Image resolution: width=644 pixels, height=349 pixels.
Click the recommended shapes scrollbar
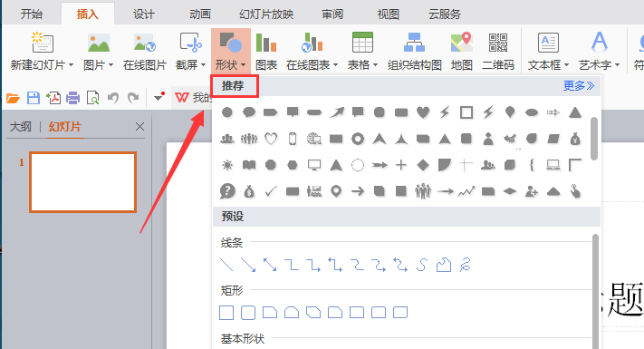pos(594,139)
